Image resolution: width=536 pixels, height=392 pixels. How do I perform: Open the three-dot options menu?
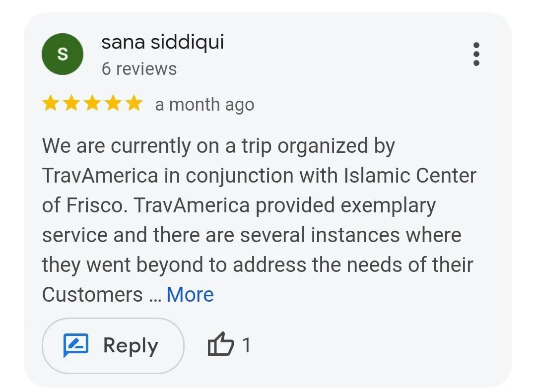[476, 54]
